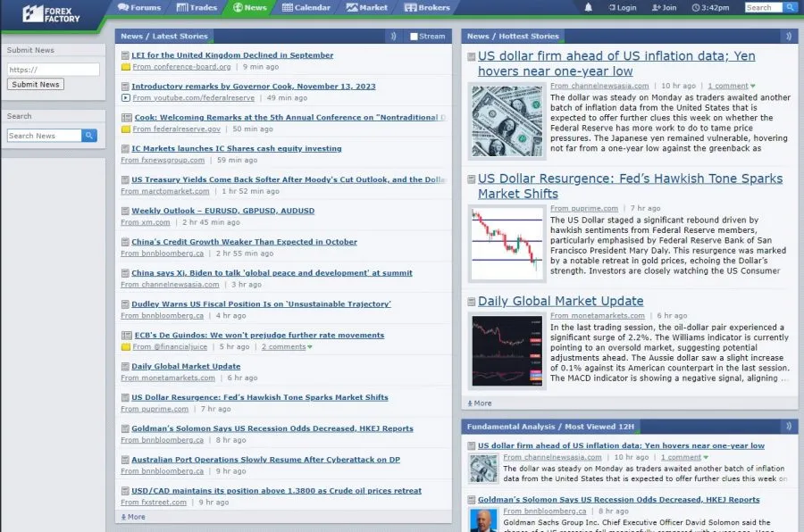This screenshot has width=804, height=532.
Task: Enable the Stream checkbox
Action: (x=414, y=37)
